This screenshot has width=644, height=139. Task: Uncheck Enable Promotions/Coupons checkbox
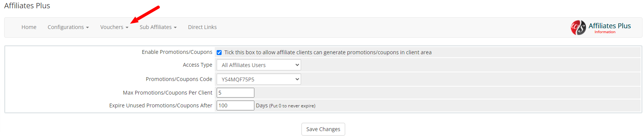click(x=219, y=52)
